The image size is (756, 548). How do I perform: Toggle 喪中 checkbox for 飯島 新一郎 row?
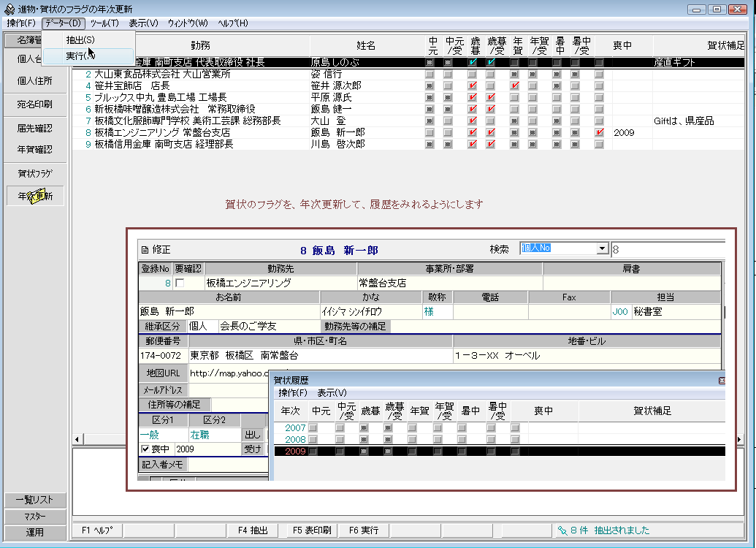599,133
